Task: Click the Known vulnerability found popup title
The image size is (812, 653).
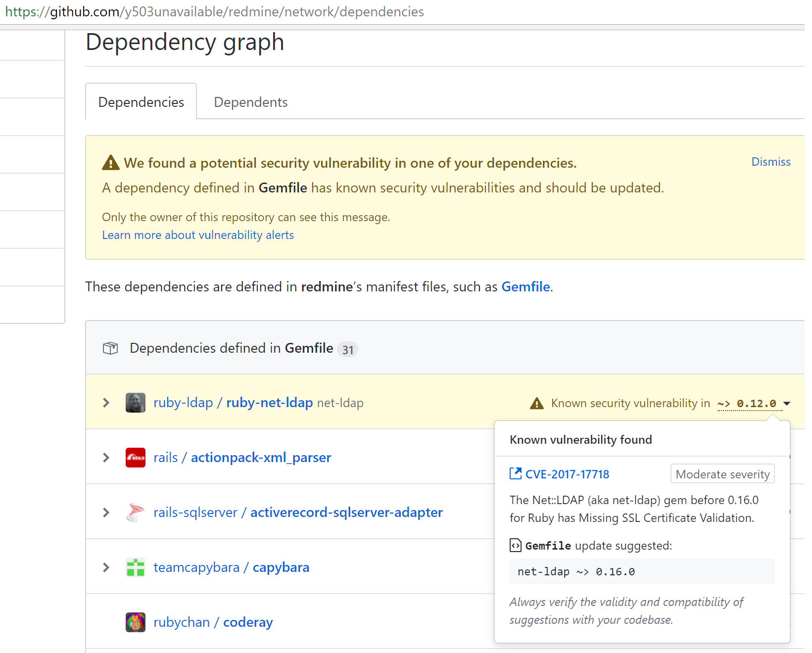Action: pos(581,440)
